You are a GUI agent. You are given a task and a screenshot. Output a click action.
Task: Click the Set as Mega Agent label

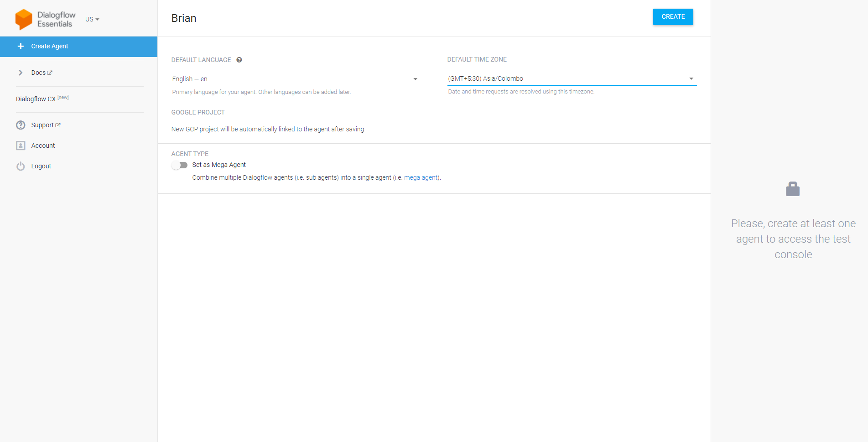point(219,165)
